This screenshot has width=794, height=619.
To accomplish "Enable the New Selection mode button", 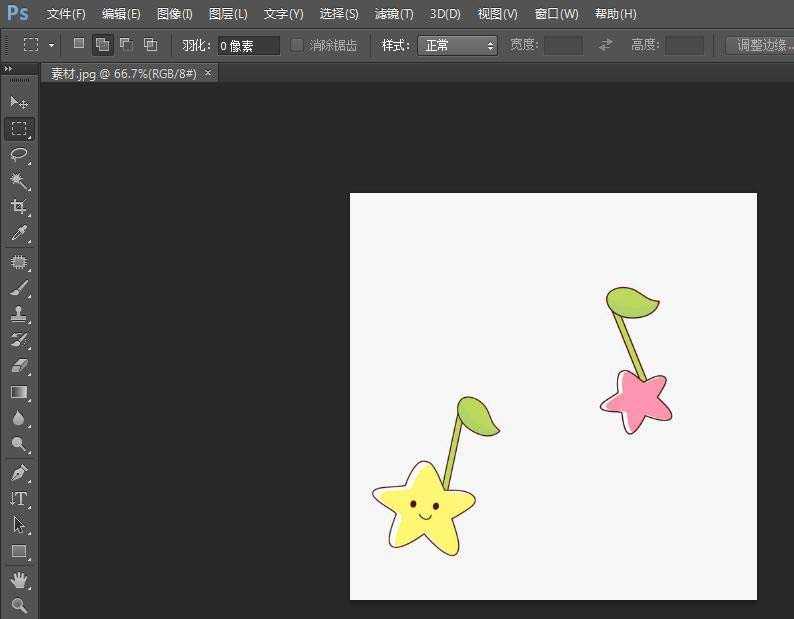I will coord(79,44).
